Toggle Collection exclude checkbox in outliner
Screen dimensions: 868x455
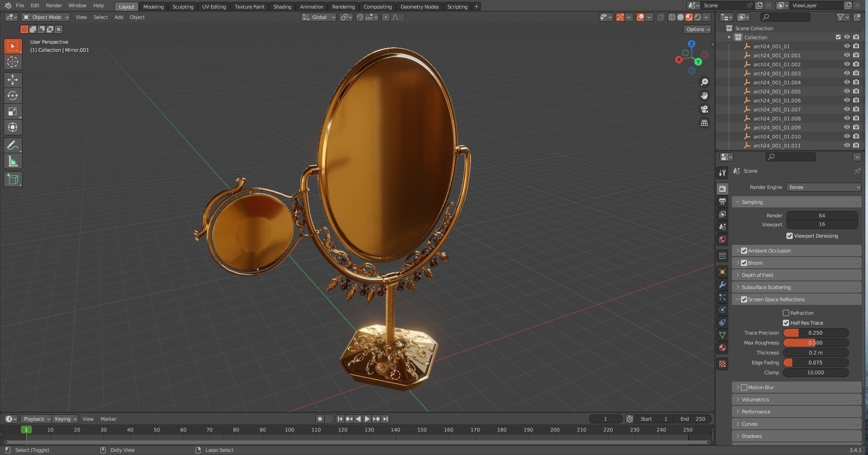[838, 37]
